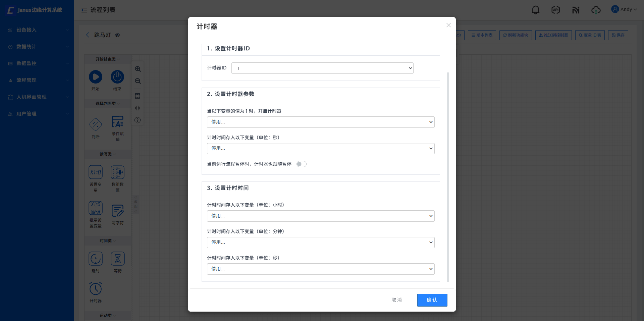Click the 取消 cancel button
Image resolution: width=644 pixels, height=321 pixels.
coord(396,300)
